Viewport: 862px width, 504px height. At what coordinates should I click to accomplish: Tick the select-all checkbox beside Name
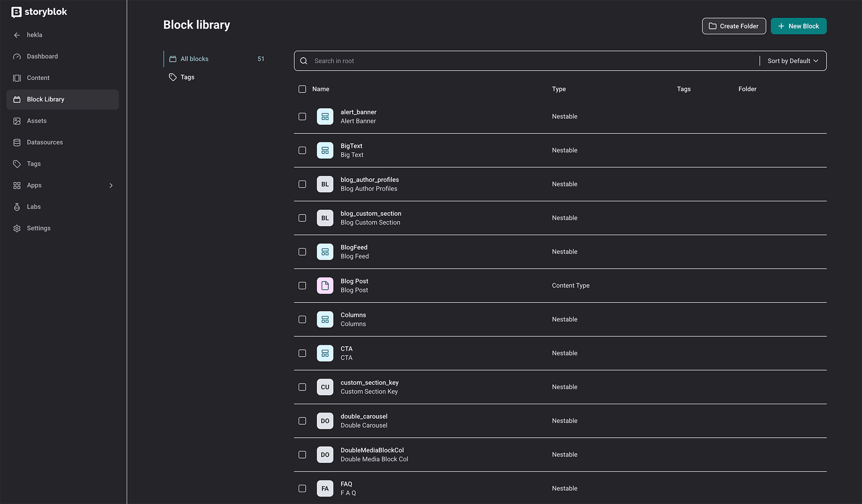pyautogui.click(x=302, y=89)
